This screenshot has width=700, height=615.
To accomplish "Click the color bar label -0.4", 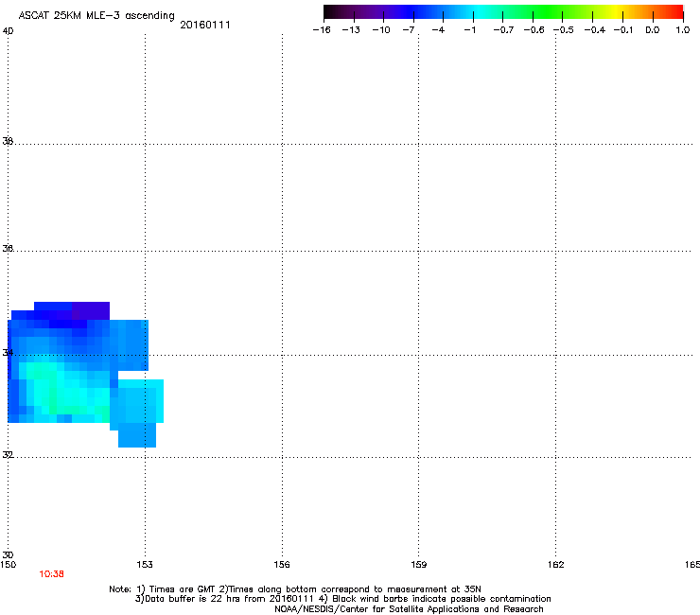I will (x=595, y=30).
